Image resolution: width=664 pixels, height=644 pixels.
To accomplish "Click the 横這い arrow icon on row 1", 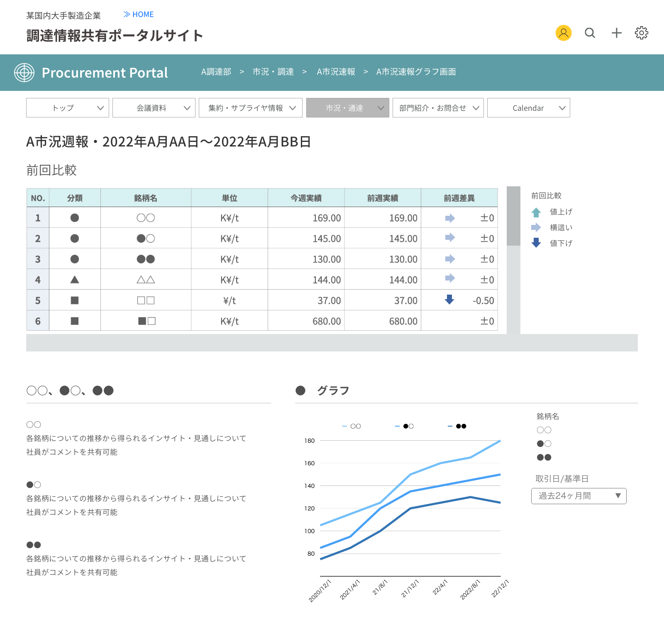I will [449, 218].
